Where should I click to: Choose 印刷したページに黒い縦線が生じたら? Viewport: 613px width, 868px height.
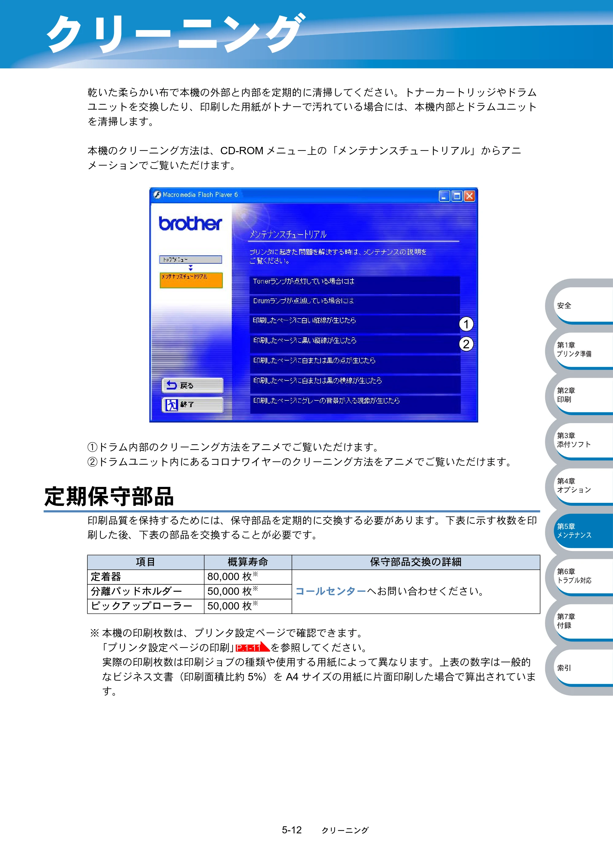point(355,344)
